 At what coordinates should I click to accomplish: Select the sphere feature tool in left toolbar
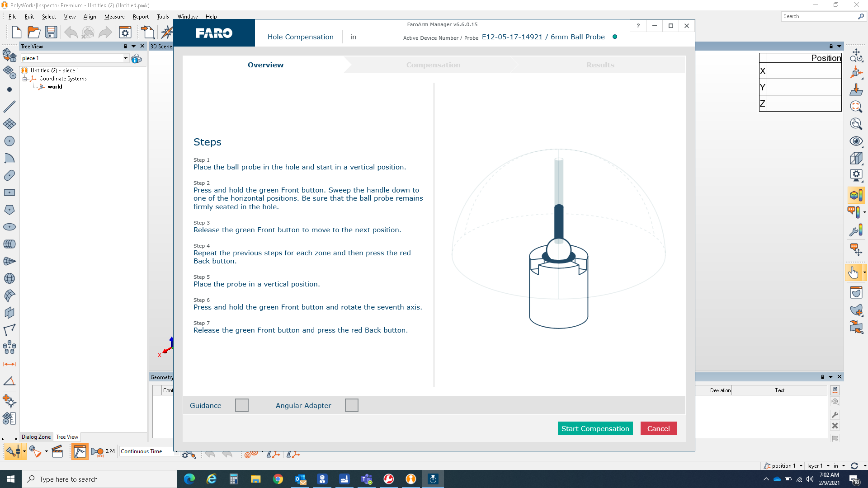click(9, 278)
